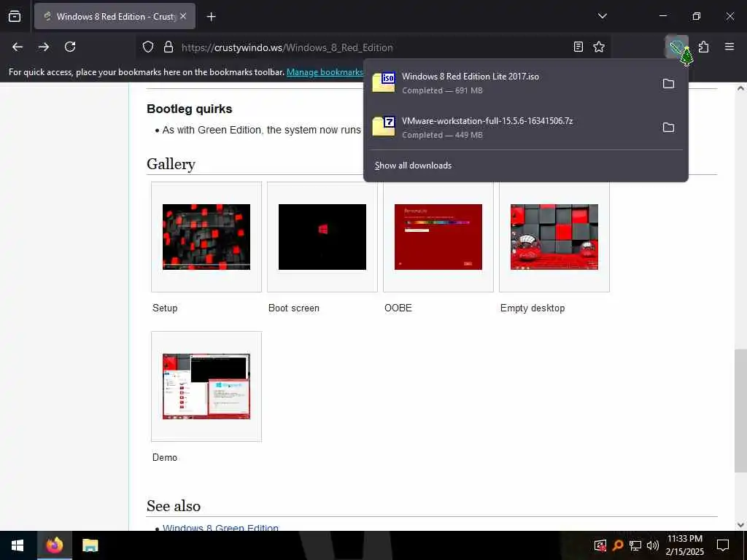Open the Firefox hamburger menu
Image resolution: width=747 pixels, height=560 pixels.
point(729,47)
